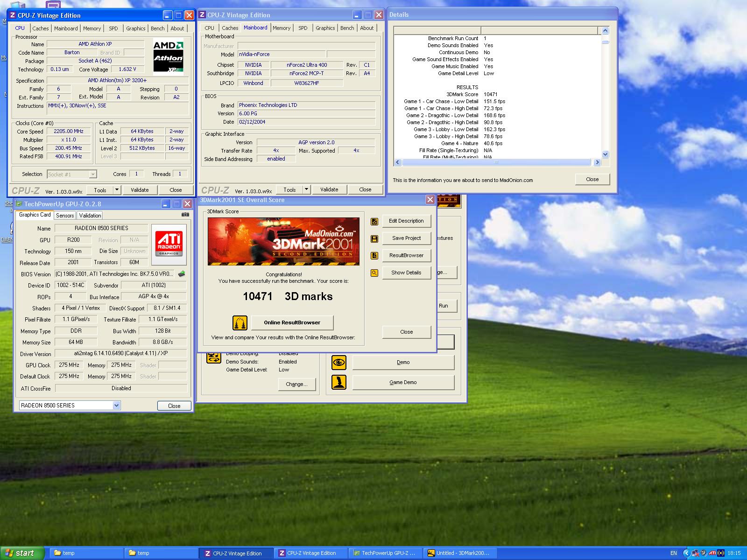The height and width of the screenshot is (560, 747).
Task: Click the icon left of Online ResultBrowser
Action: (240, 322)
